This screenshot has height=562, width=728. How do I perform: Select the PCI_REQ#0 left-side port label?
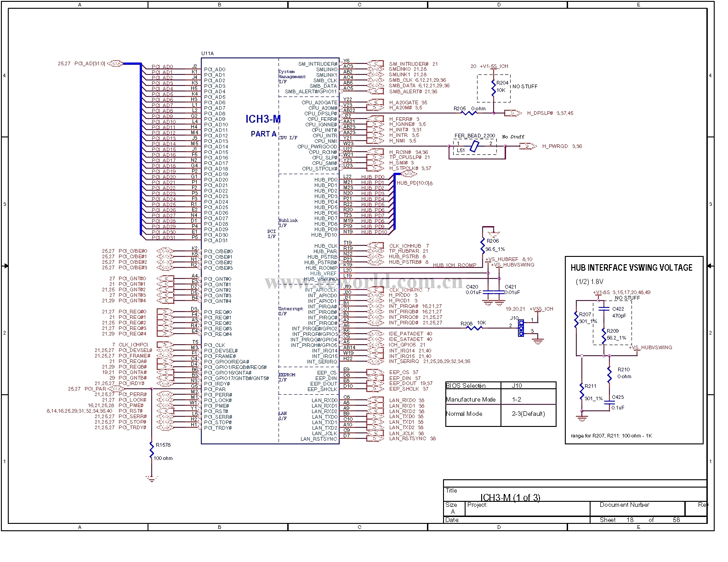(x=132, y=312)
